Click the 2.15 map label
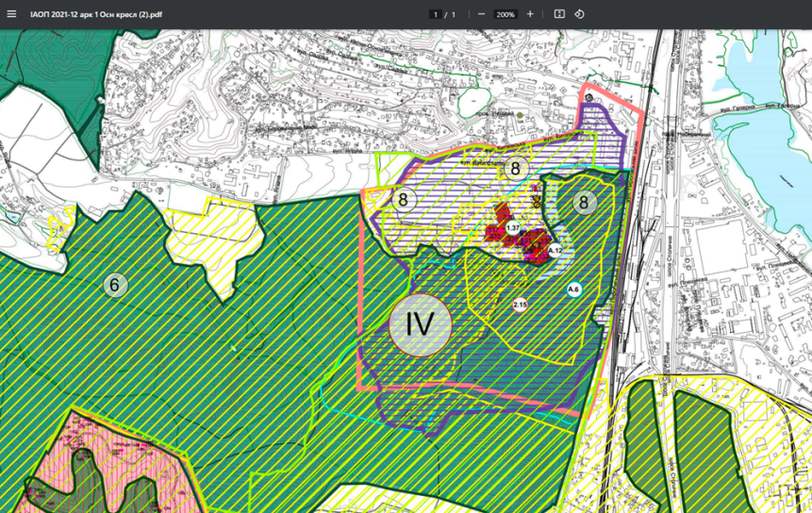Screen dimensions: 812x513 pos(520,305)
